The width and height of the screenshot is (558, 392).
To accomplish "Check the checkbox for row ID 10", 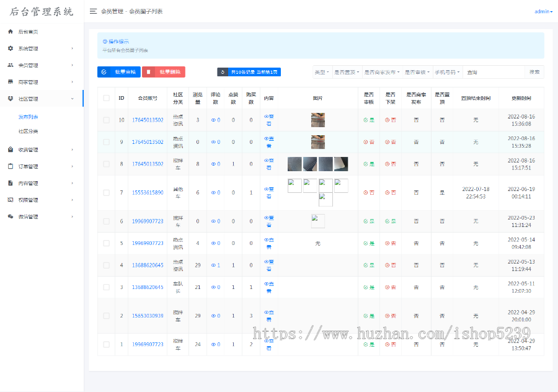I will point(106,120).
